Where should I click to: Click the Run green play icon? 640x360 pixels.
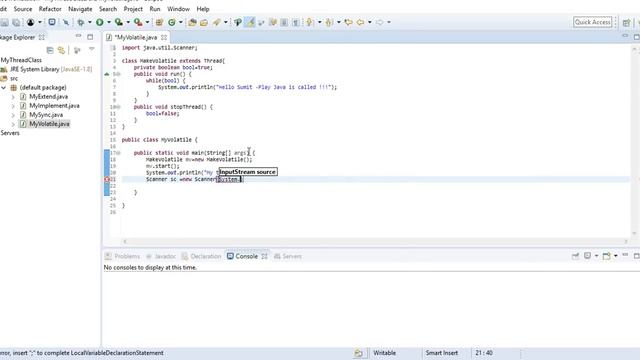(100, 22)
